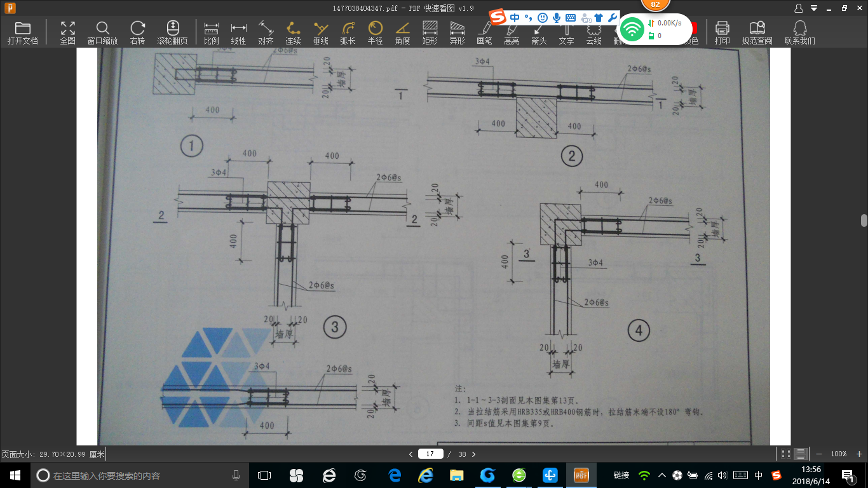Select the 角度 angle measure tool
This screenshot has height=488, width=868.
click(402, 33)
